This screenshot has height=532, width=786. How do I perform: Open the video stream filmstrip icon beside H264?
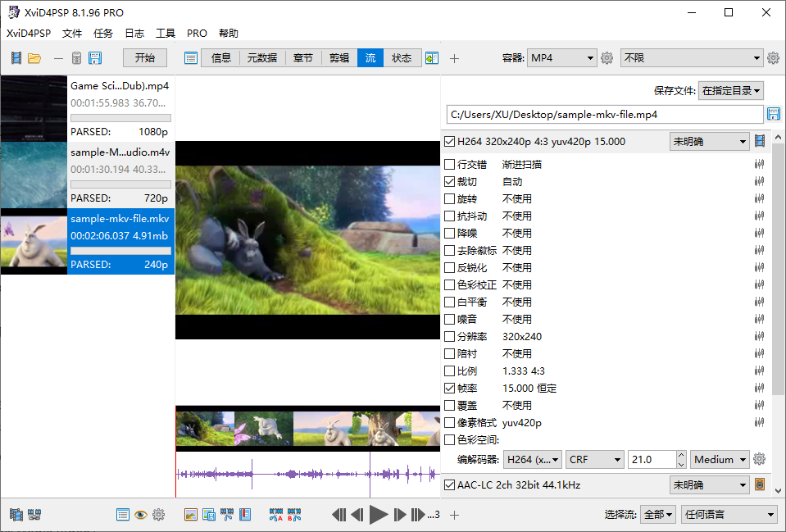pyautogui.click(x=759, y=140)
